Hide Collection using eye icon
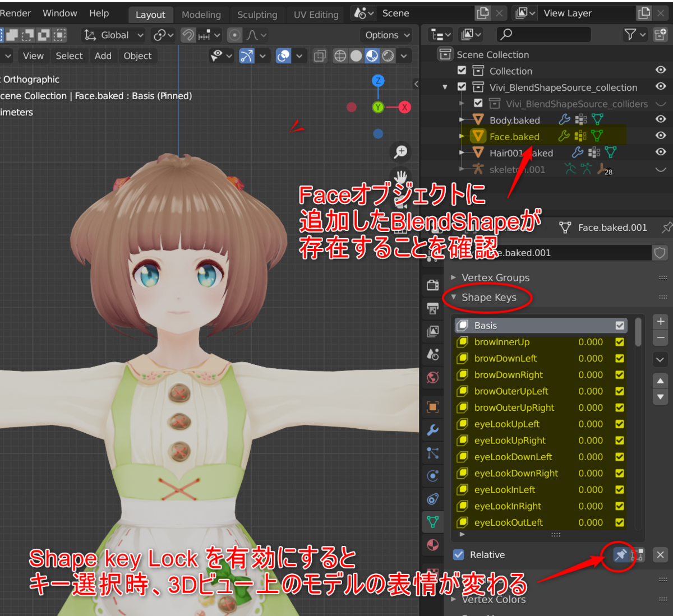This screenshot has width=673, height=616. pyautogui.click(x=661, y=70)
